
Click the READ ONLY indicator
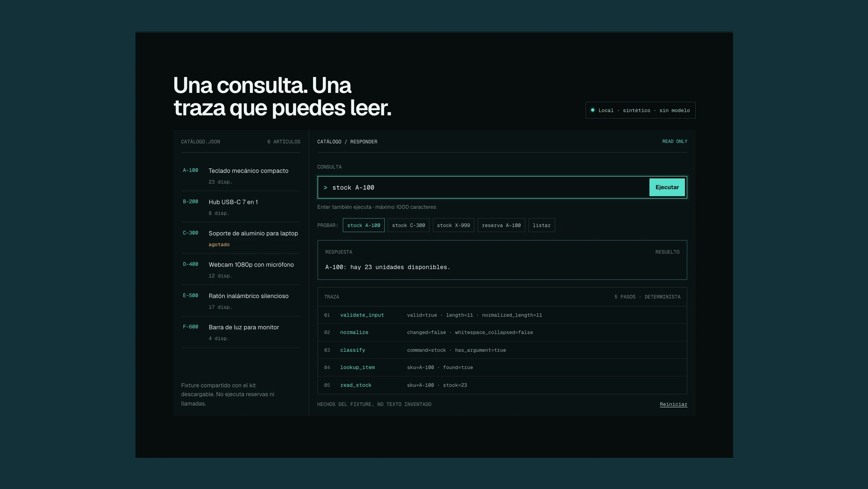click(x=674, y=141)
